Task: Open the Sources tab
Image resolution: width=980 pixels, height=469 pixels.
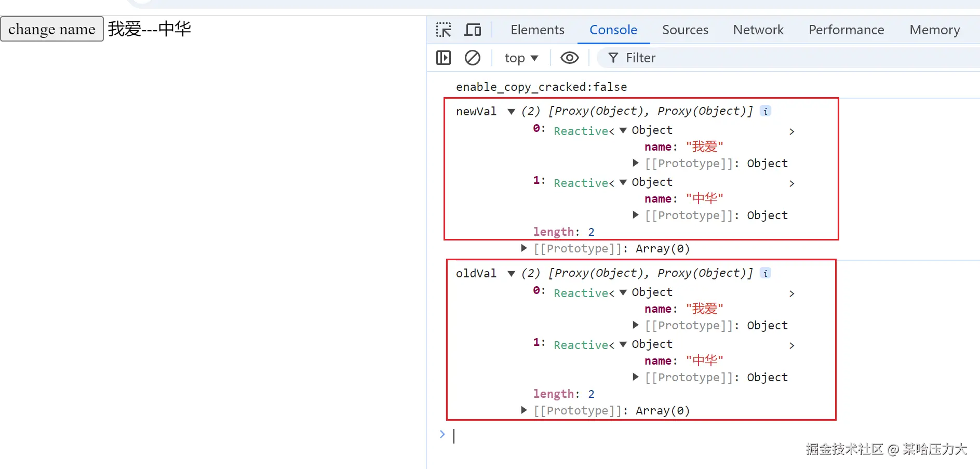Action: tap(685, 30)
